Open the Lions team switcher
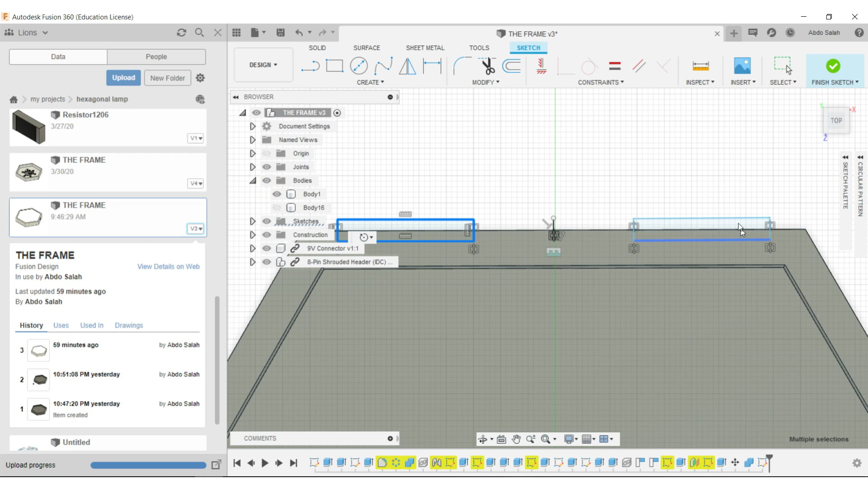The height and width of the screenshot is (488, 868). click(x=26, y=33)
